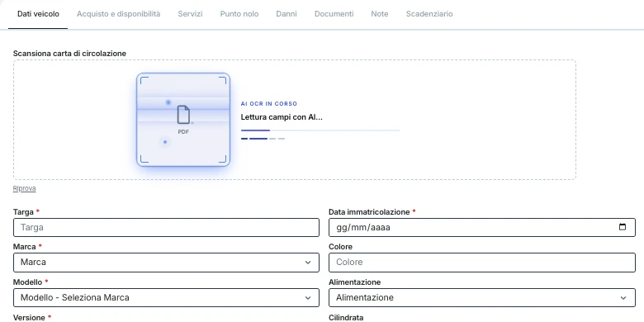Open the Dati veicolo tab

pos(38,14)
